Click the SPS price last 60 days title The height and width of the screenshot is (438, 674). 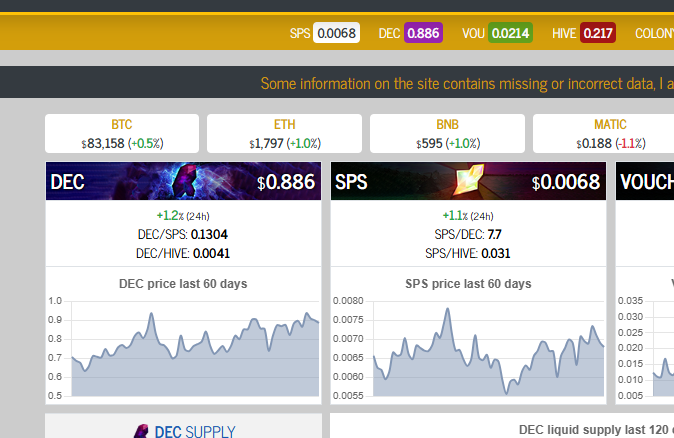tap(468, 284)
